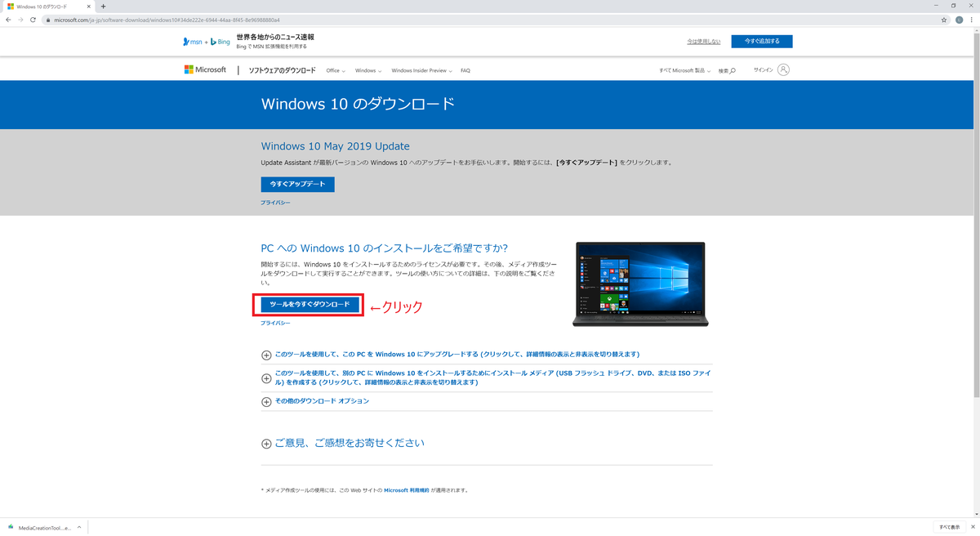
Task: Click すべて表示 in the download bar
Action: pos(949,527)
